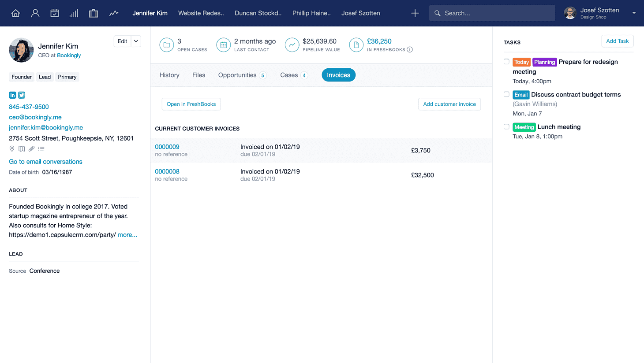Switch to the Website Redes.. tab
Image resolution: width=644 pixels, height=363 pixels.
201,13
